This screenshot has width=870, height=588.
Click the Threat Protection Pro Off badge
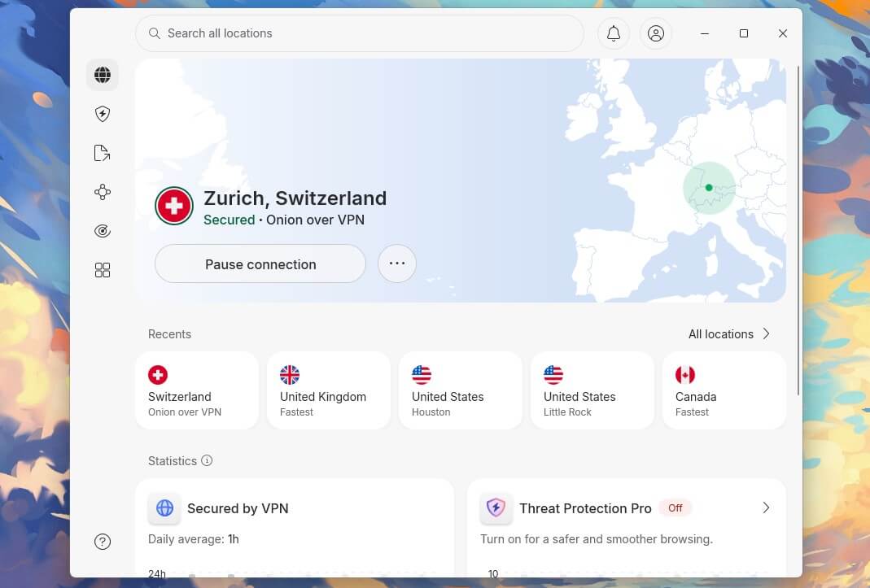tap(675, 508)
